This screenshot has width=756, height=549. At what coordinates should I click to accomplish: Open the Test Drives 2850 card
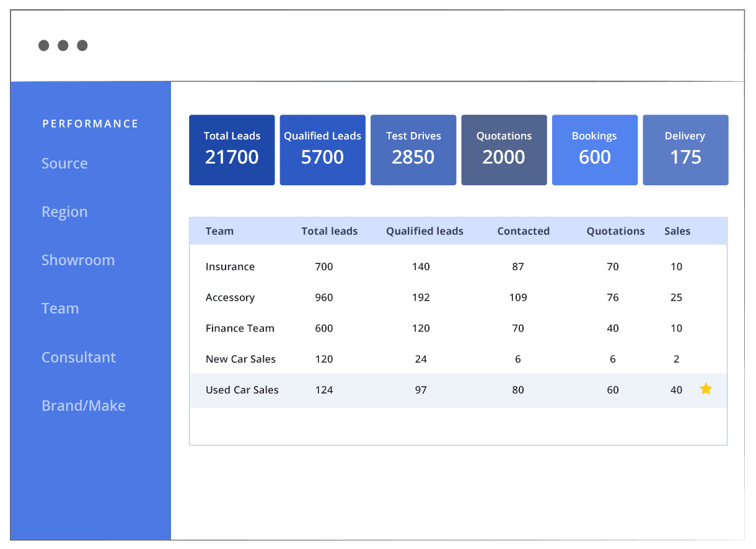413,150
